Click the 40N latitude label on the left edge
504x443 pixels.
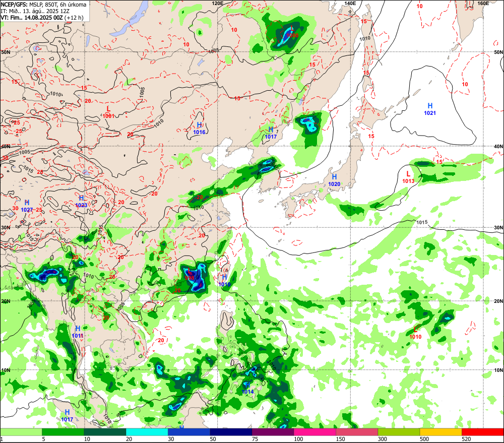pyautogui.click(x=6, y=147)
